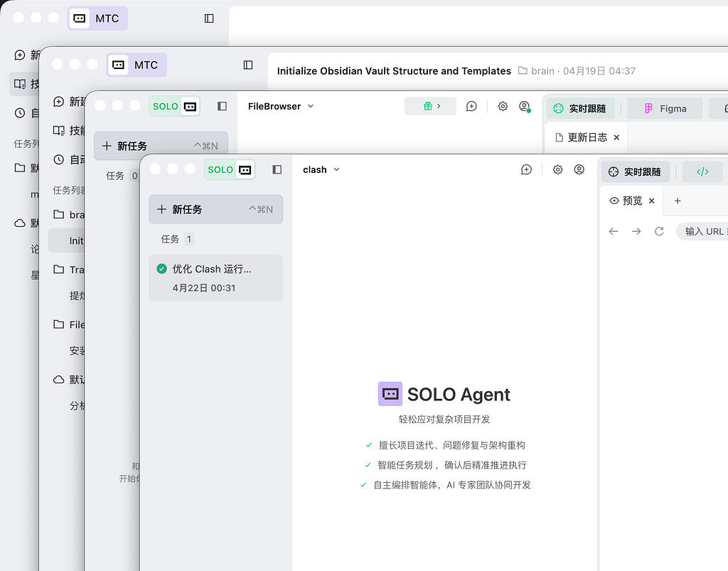This screenshot has height=571, width=728.
Task: Focus the 输入 URL address field
Action: pos(702,231)
